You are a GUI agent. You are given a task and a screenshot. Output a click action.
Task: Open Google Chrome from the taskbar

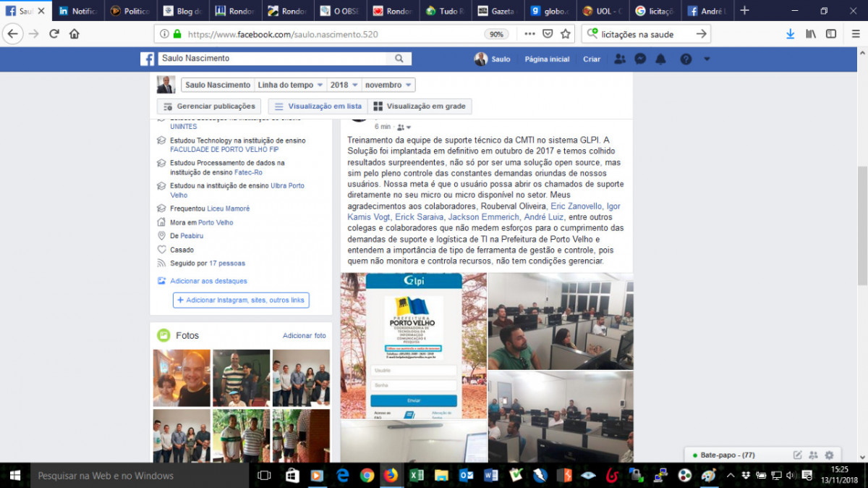367,476
